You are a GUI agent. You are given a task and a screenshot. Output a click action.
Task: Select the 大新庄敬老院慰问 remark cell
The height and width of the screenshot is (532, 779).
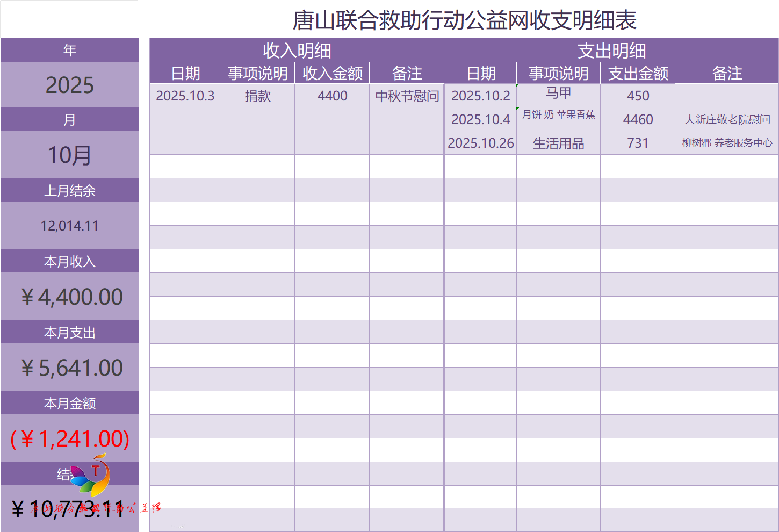coord(727,119)
